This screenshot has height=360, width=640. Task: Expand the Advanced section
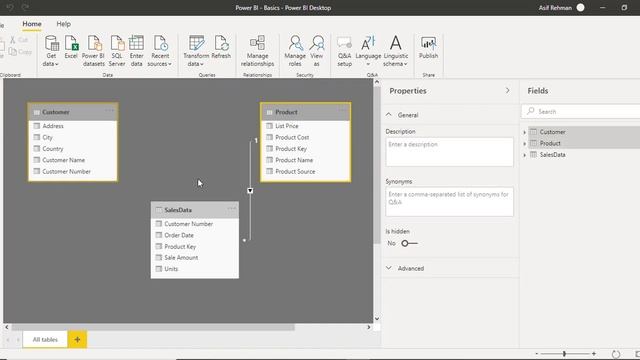click(x=389, y=268)
